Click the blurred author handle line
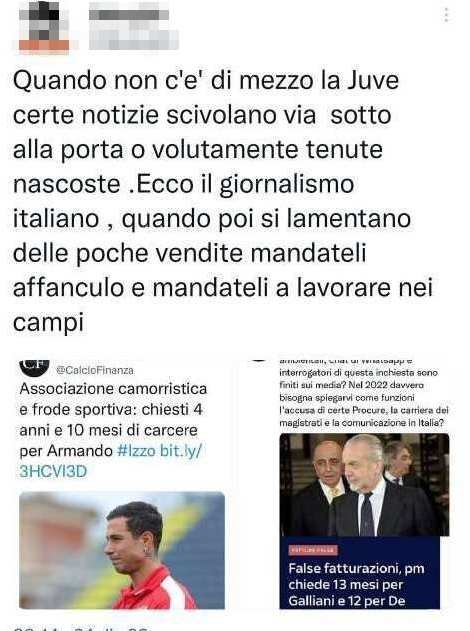470x631 pixels. pos(134,40)
